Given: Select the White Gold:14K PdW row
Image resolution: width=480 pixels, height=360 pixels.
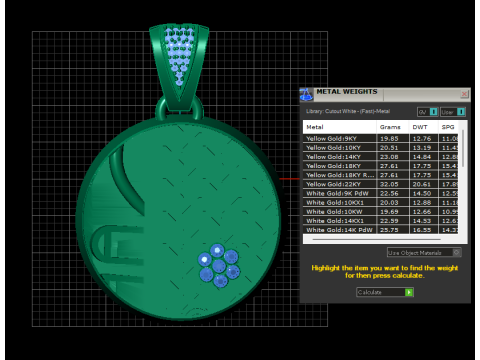Looking at the screenshot, I should [x=380, y=230].
